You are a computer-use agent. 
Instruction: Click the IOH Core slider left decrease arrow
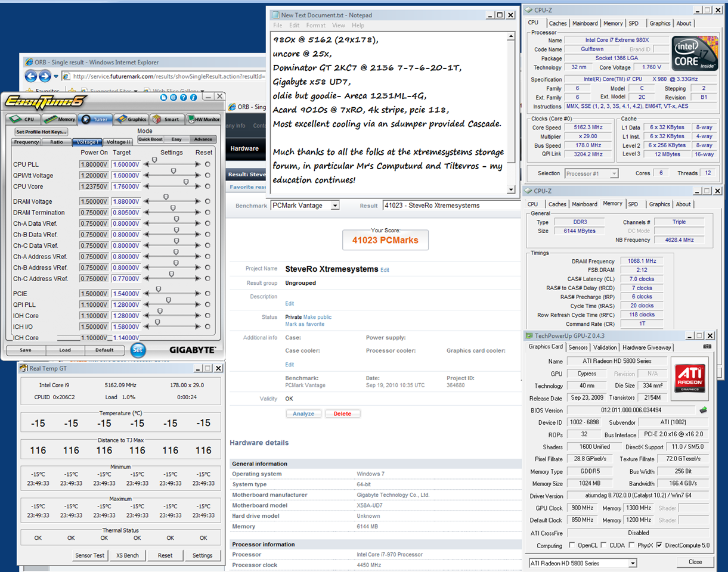click(146, 316)
